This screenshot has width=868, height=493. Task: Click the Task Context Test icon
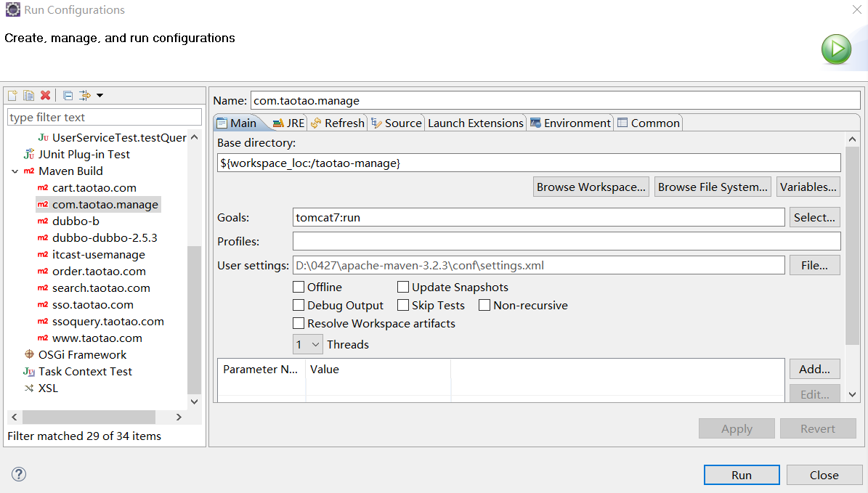(x=29, y=372)
